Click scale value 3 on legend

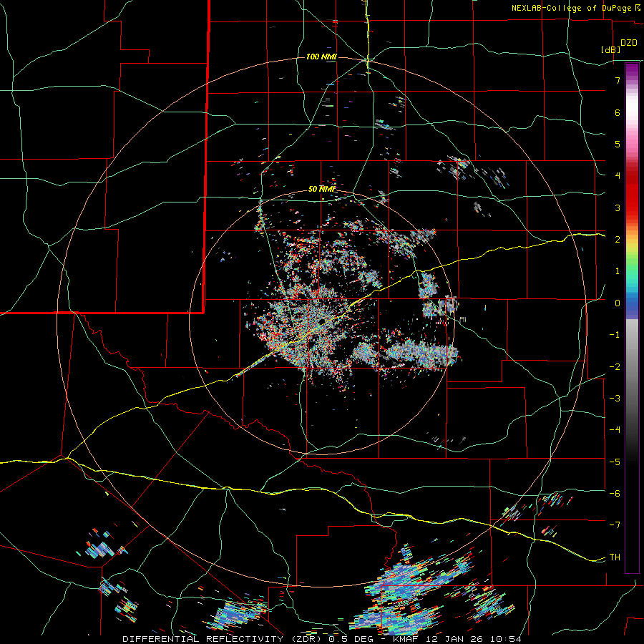click(618, 208)
